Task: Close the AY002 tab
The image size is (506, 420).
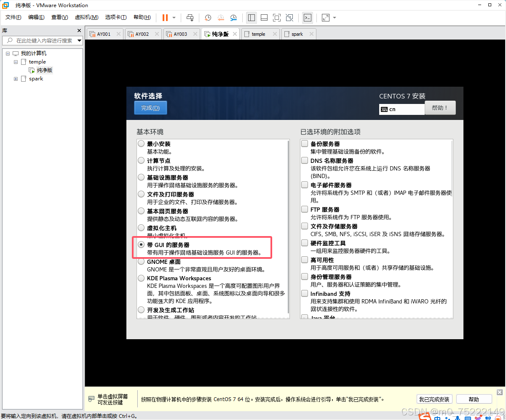Action: tap(157, 34)
